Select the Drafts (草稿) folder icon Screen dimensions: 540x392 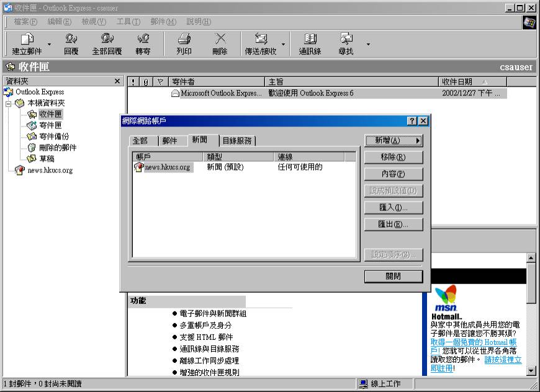click(32, 159)
